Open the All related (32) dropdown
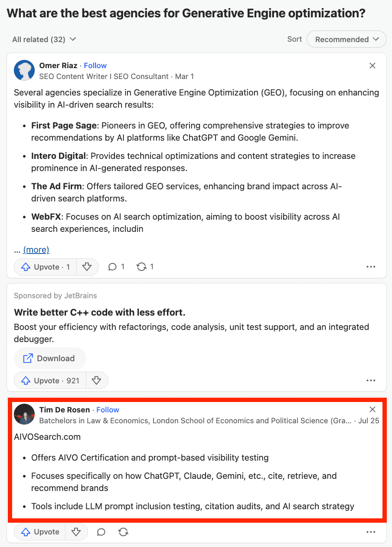Image resolution: width=392 pixels, height=547 pixels. tap(44, 40)
